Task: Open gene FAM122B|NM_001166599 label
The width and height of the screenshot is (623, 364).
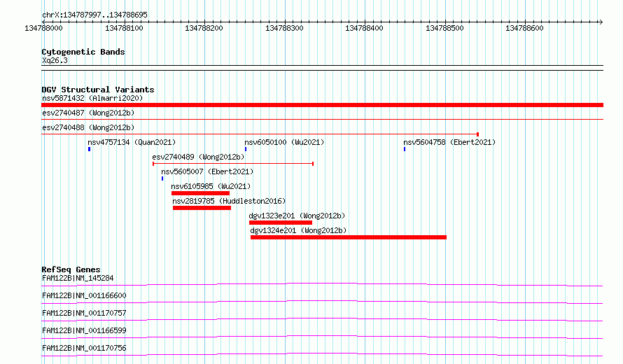Action: tap(84, 330)
